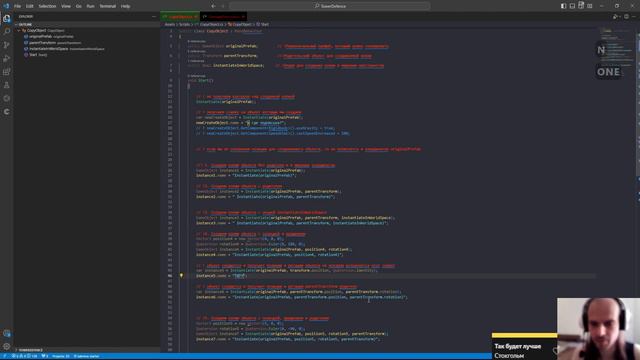This screenshot has height=360, width=640.
Task: Click the run/debug icon in editor toolbar
Action: click(x=616, y=17)
